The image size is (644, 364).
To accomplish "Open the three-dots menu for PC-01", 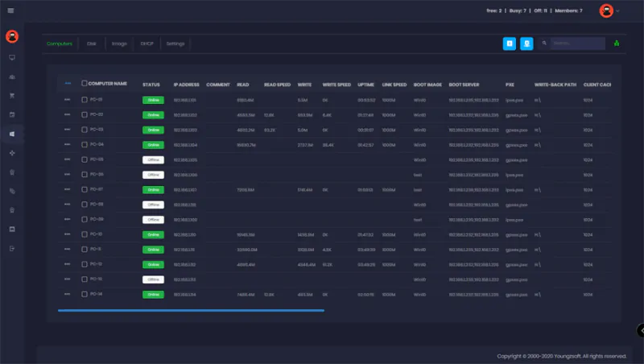I will 68,99.
